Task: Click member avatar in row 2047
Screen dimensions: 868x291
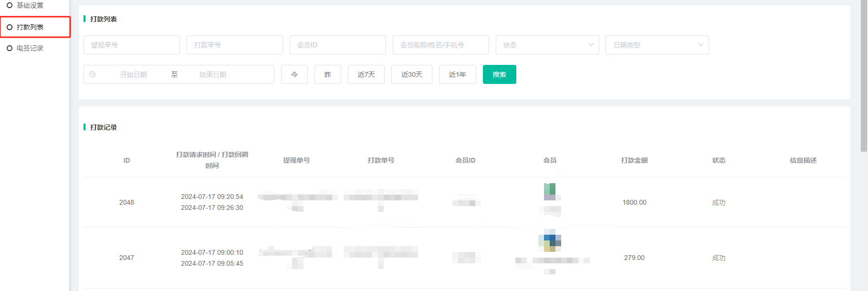Action: pyautogui.click(x=550, y=240)
